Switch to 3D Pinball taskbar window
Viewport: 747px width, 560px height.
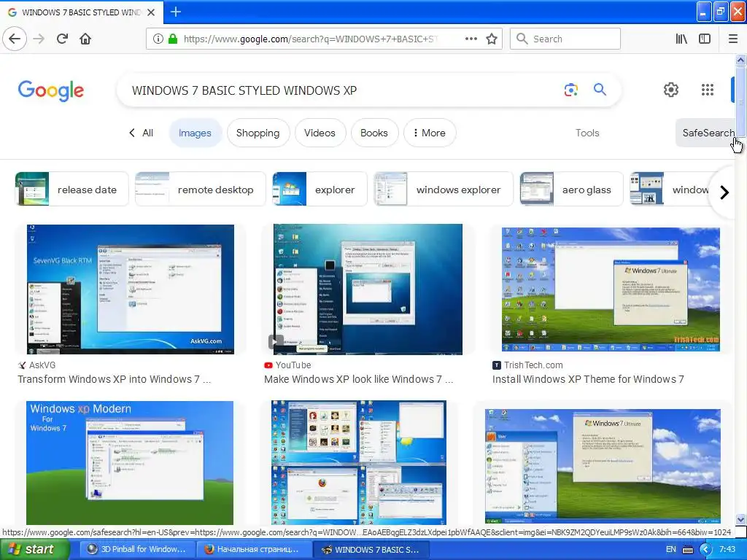click(137, 549)
